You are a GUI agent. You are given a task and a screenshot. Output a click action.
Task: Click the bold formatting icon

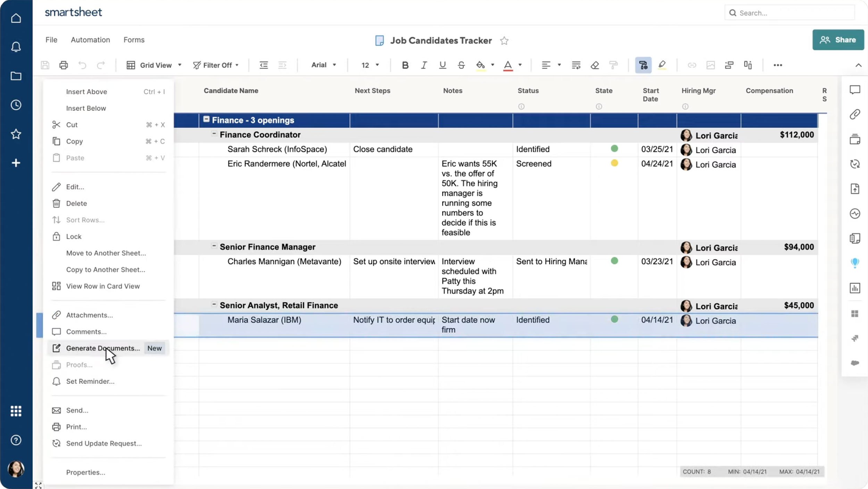[x=405, y=64]
